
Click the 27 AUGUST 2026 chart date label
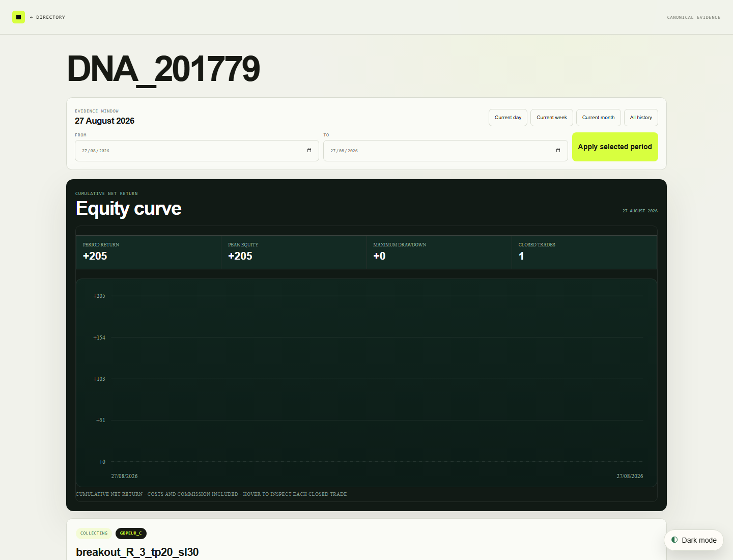coord(640,211)
